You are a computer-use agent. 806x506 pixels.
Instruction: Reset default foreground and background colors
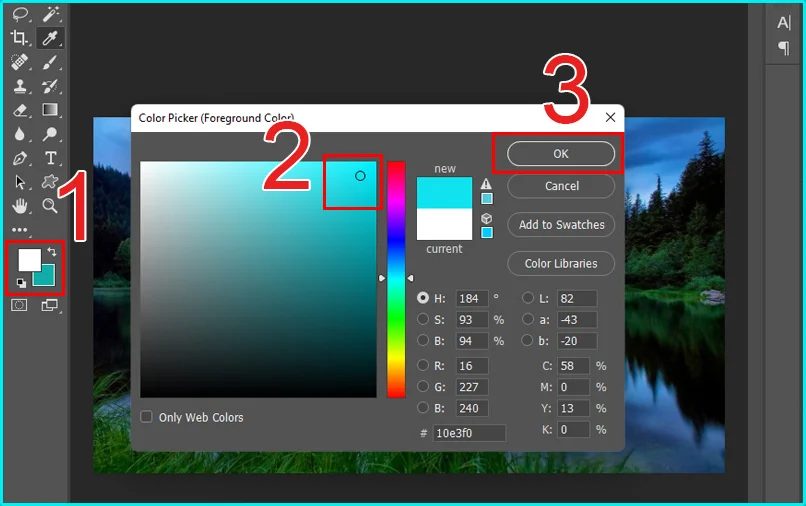21,283
